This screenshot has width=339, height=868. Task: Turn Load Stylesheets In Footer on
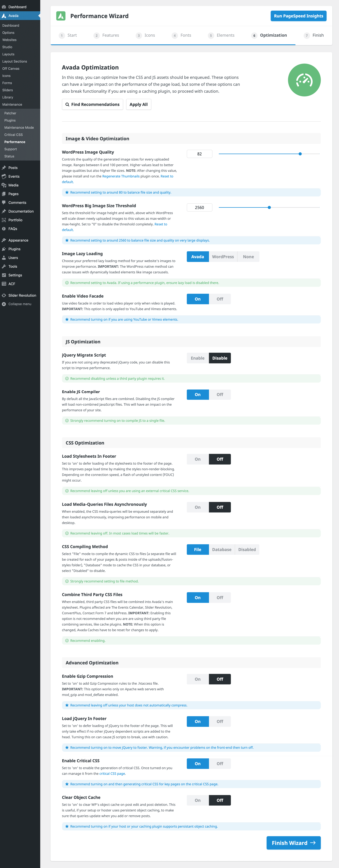pos(198,459)
